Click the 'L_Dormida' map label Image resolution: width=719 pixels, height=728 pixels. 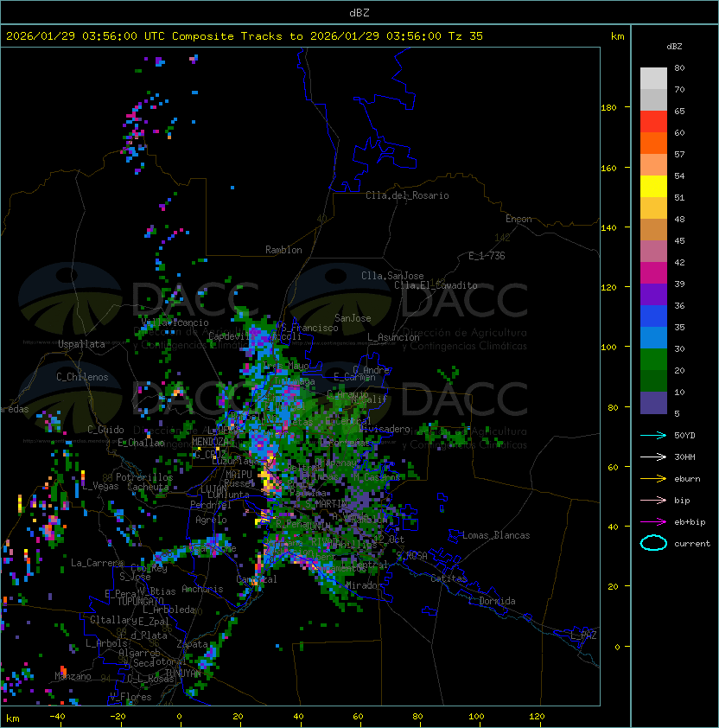click(x=492, y=601)
